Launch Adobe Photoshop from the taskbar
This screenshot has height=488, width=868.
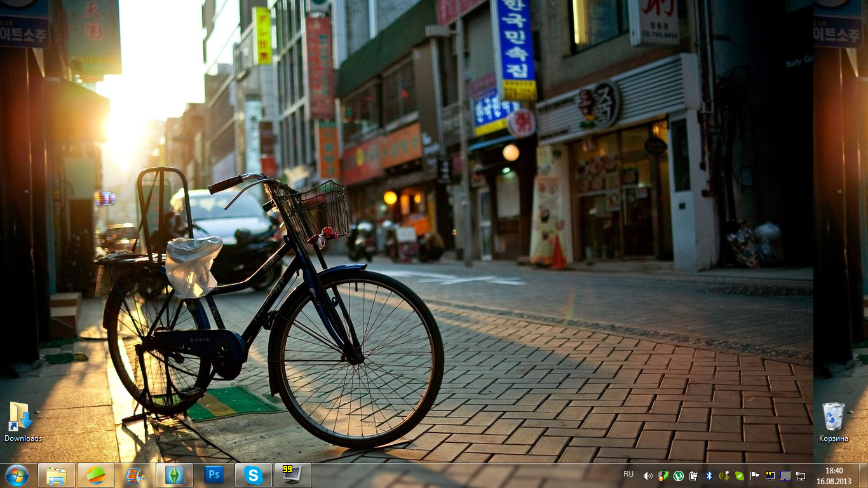point(214,475)
